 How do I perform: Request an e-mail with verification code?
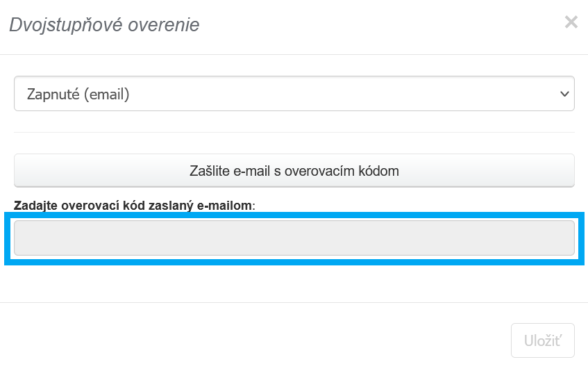coord(294,170)
